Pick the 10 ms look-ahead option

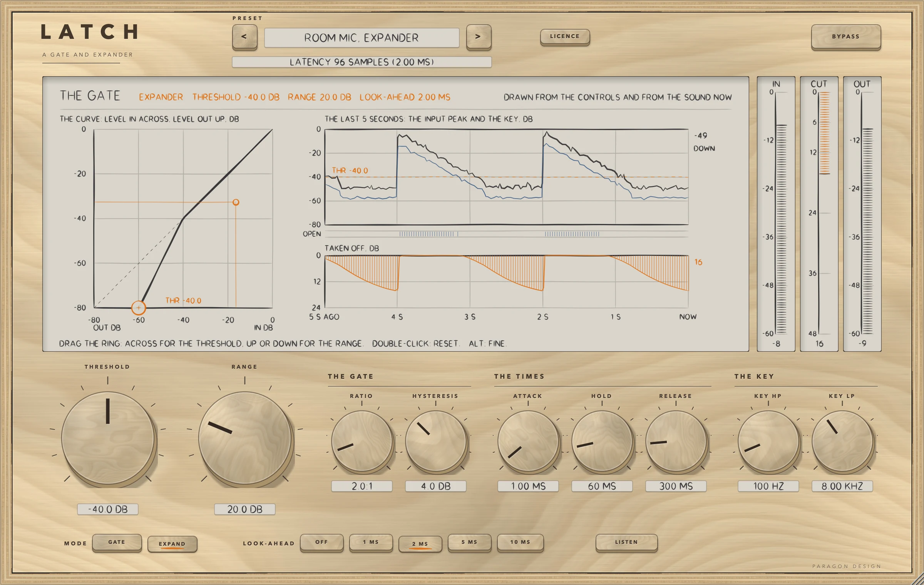coord(520,543)
